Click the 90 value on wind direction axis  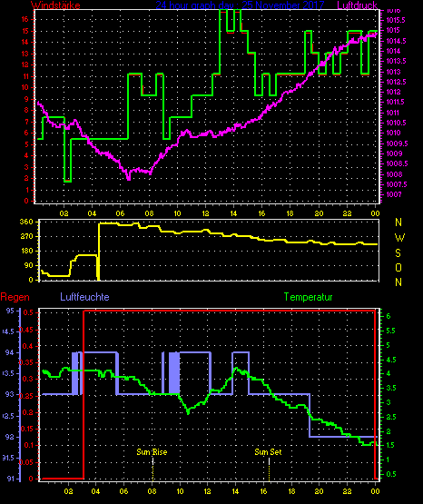(x=28, y=265)
